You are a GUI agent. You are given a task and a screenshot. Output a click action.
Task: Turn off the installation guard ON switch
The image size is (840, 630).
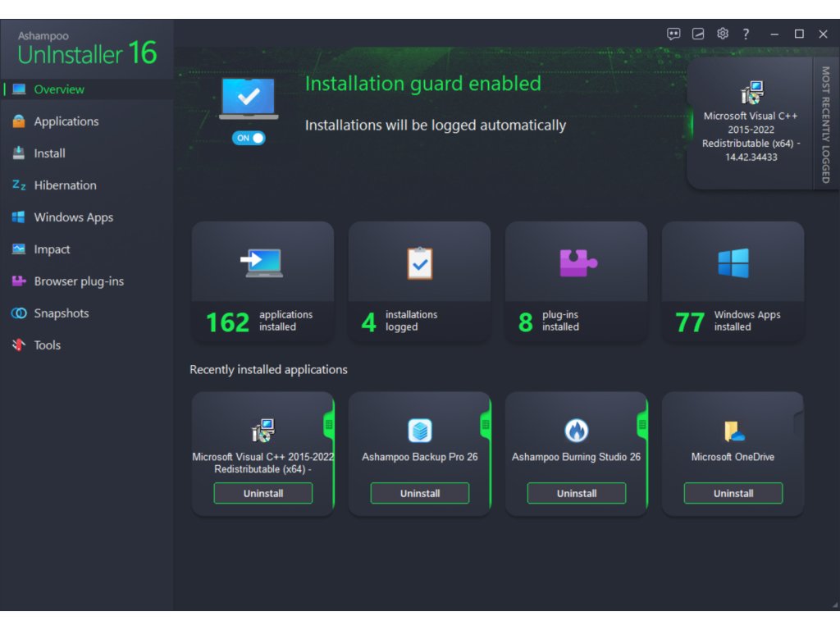click(x=249, y=138)
